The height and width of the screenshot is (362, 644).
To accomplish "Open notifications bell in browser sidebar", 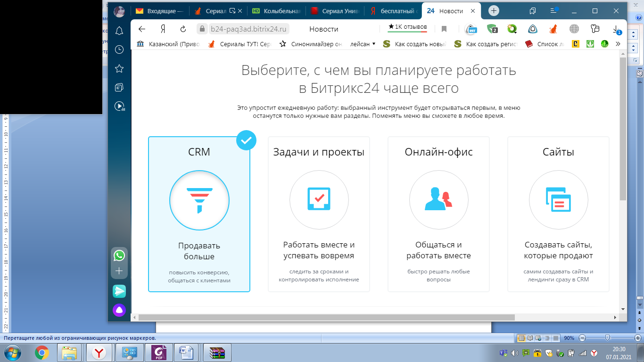I will [x=119, y=31].
